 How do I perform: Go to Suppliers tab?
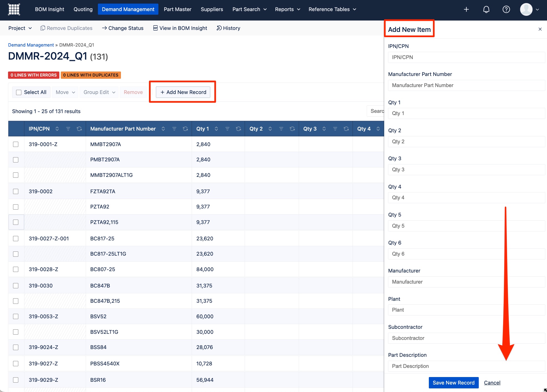click(x=212, y=9)
